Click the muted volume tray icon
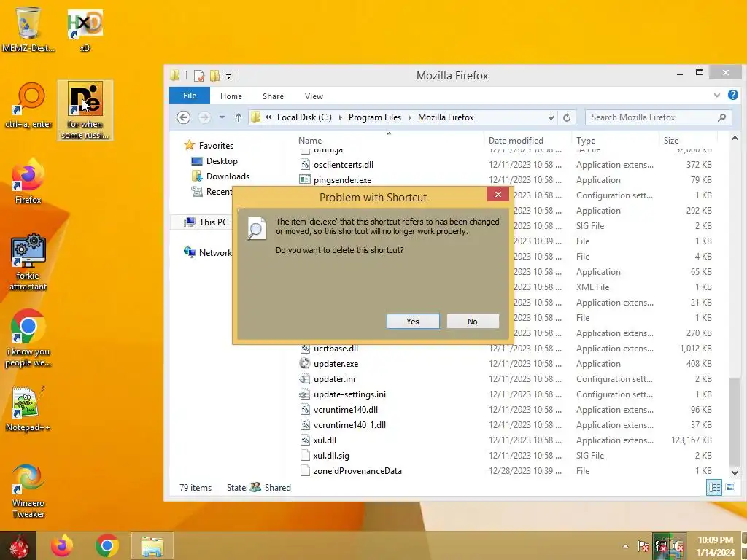This screenshot has width=747, height=560. pyautogui.click(x=677, y=546)
